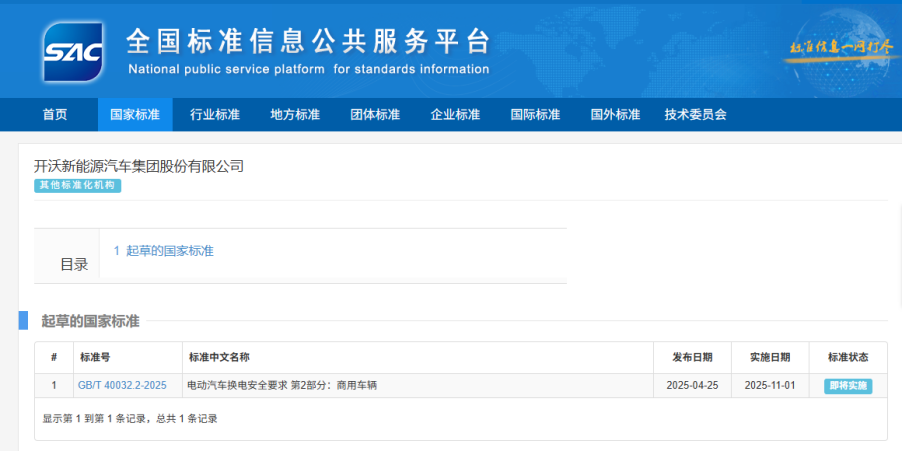Click the 2025-04-25 publish date cell
902x451 pixels.
pos(692,385)
